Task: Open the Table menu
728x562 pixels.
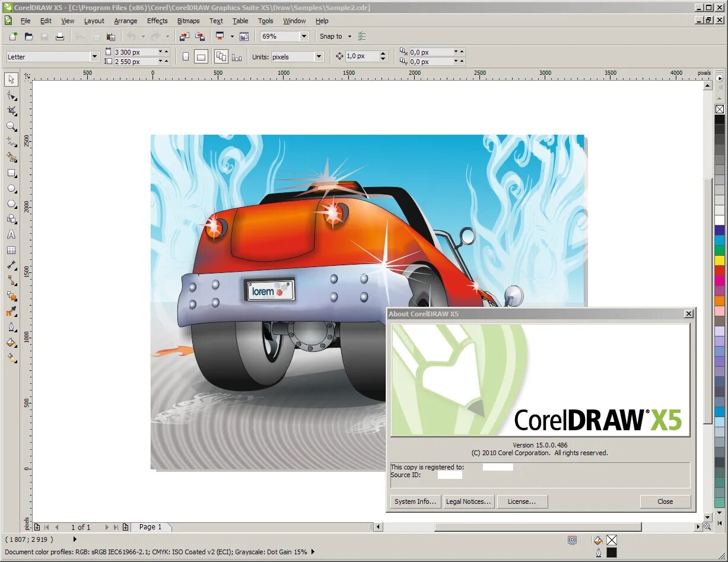Action: click(240, 21)
